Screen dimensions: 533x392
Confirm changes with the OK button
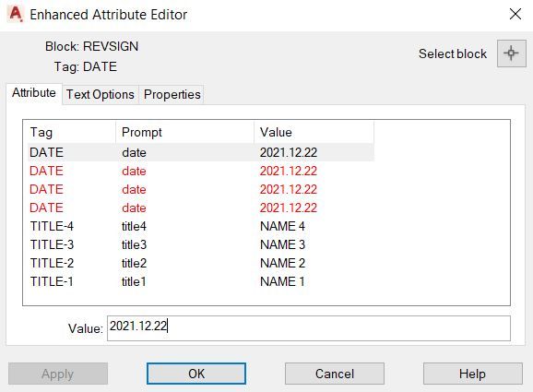coord(196,374)
